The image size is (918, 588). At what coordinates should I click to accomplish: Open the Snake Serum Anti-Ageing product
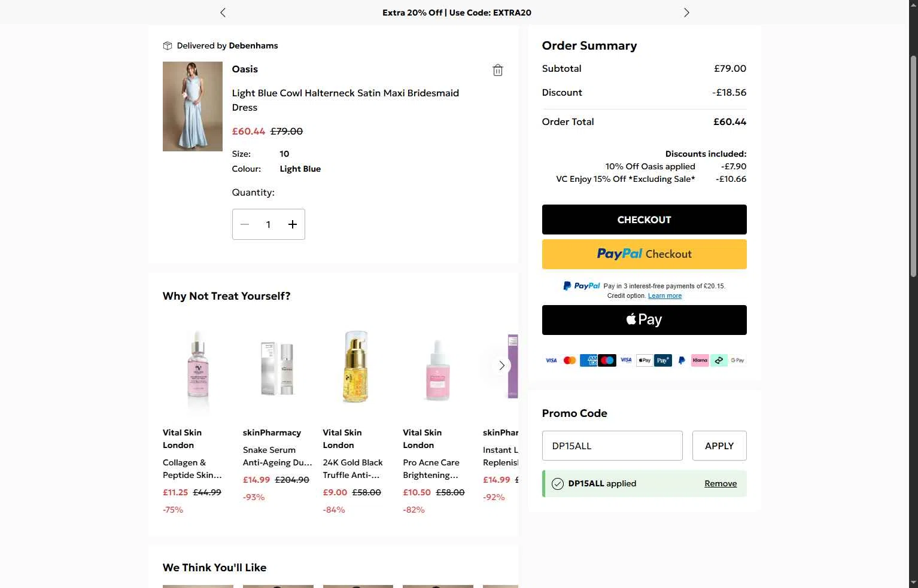pos(277,456)
